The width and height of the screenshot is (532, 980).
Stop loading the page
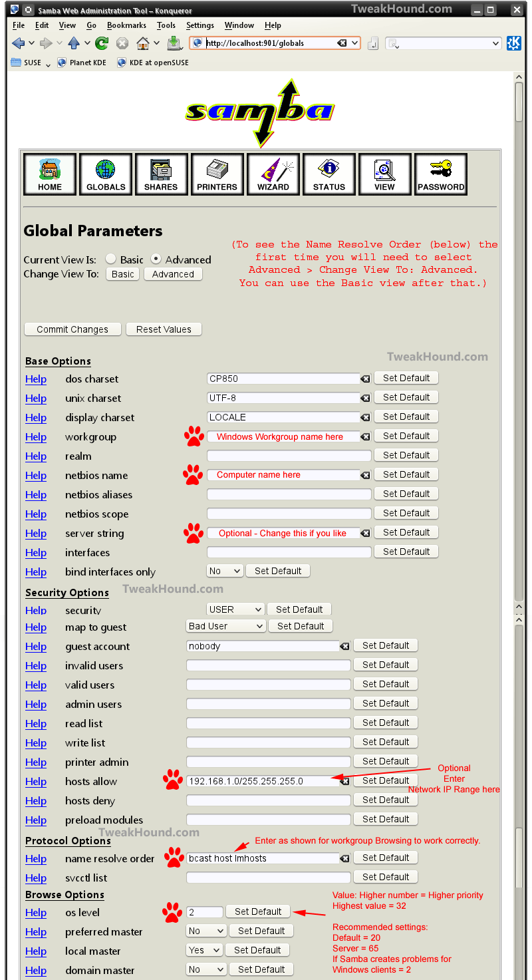(x=122, y=43)
